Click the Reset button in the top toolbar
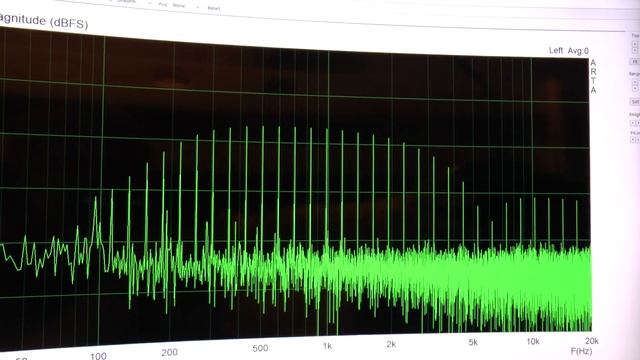The width and height of the screenshot is (640, 360). click(214, 8)
